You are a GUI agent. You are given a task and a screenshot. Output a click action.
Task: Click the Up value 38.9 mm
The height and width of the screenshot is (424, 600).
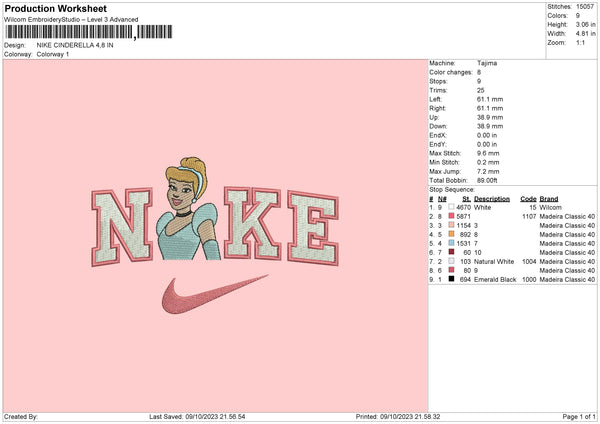pyautogui.click(x=490, y=117)
